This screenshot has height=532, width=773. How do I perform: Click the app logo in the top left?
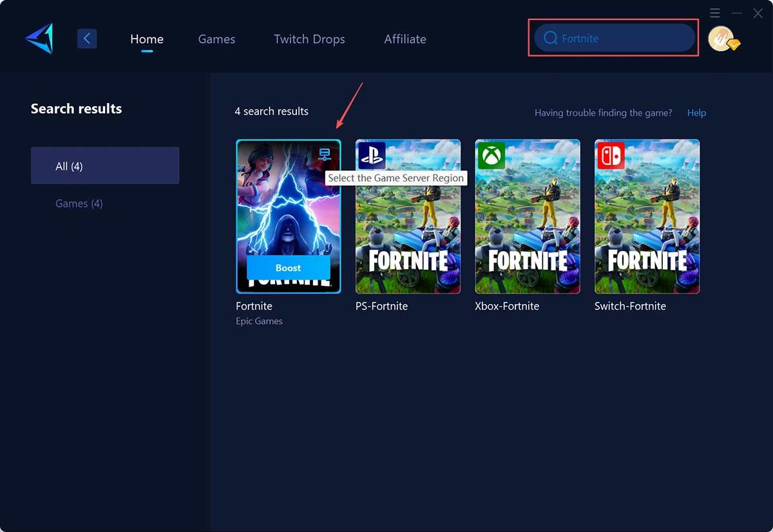(x=39, y=37)
